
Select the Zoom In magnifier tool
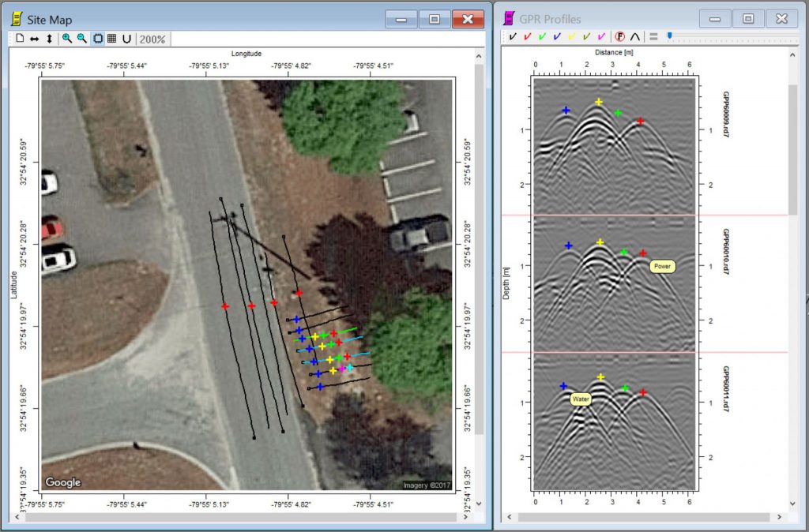(67, 38)
